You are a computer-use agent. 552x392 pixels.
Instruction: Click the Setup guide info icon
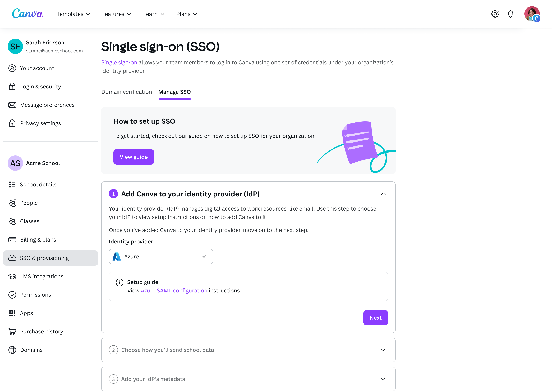(119, 282)
